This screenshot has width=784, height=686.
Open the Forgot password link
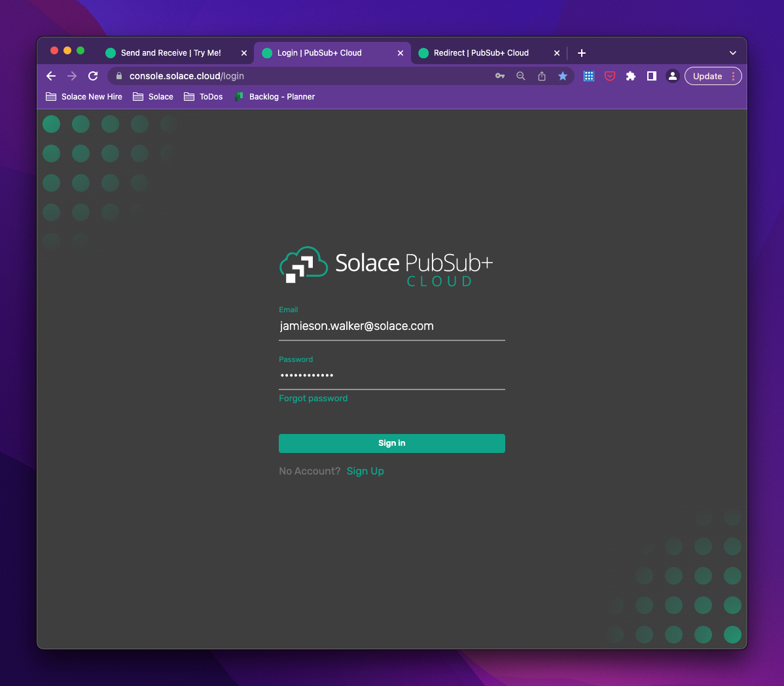click(313, 398)
